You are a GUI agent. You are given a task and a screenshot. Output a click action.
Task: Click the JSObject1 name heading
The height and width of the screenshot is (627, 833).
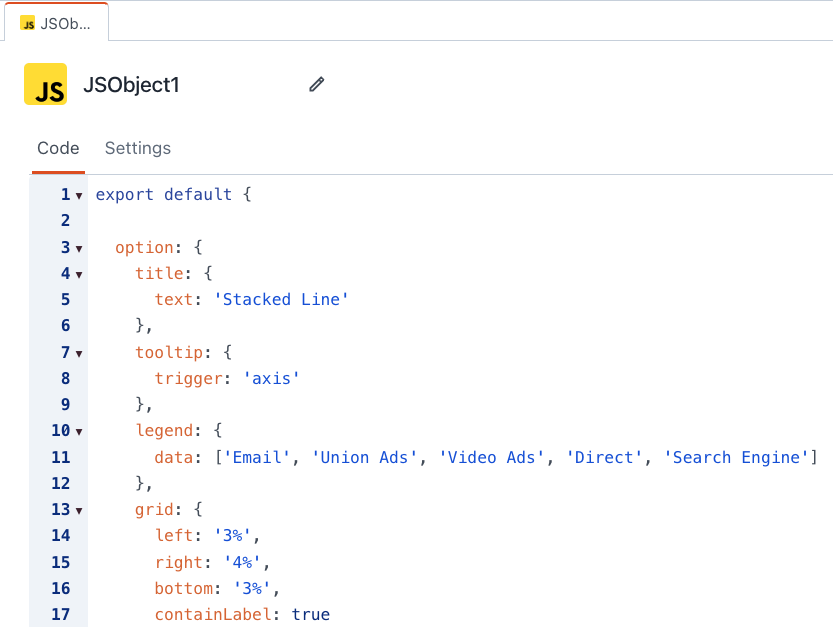(x=132, y=85)
